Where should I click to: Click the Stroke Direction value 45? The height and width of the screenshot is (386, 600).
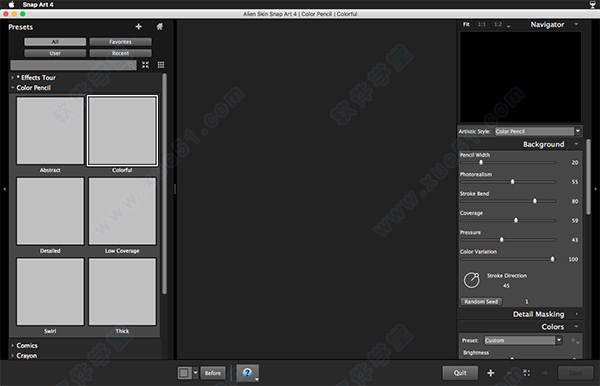coord(506,286)
